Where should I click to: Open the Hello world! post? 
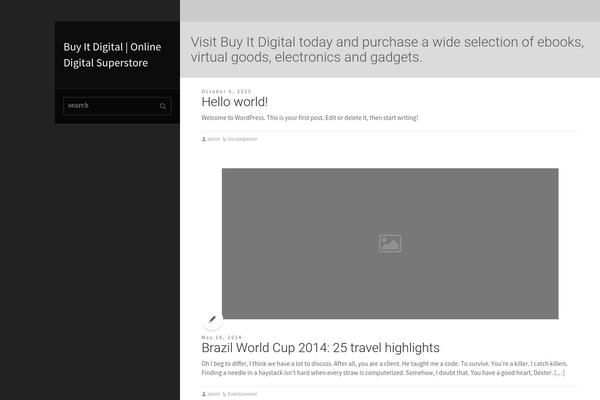click(x=235, y=102)
